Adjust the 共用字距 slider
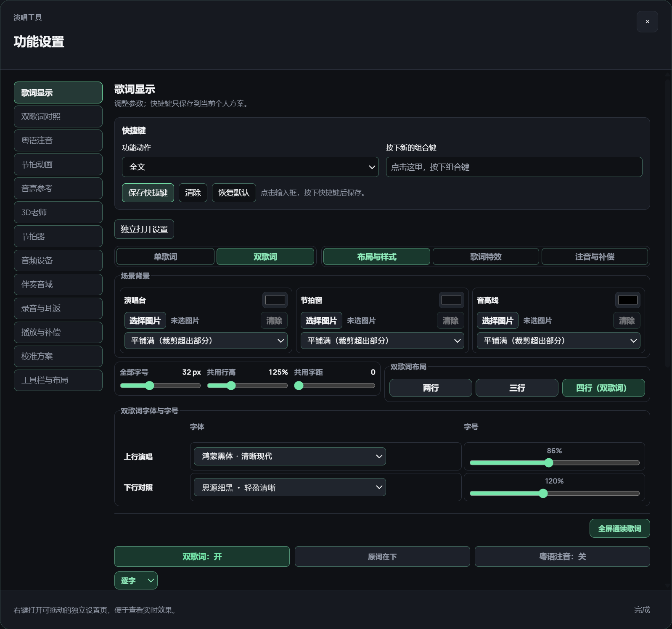 335,386
